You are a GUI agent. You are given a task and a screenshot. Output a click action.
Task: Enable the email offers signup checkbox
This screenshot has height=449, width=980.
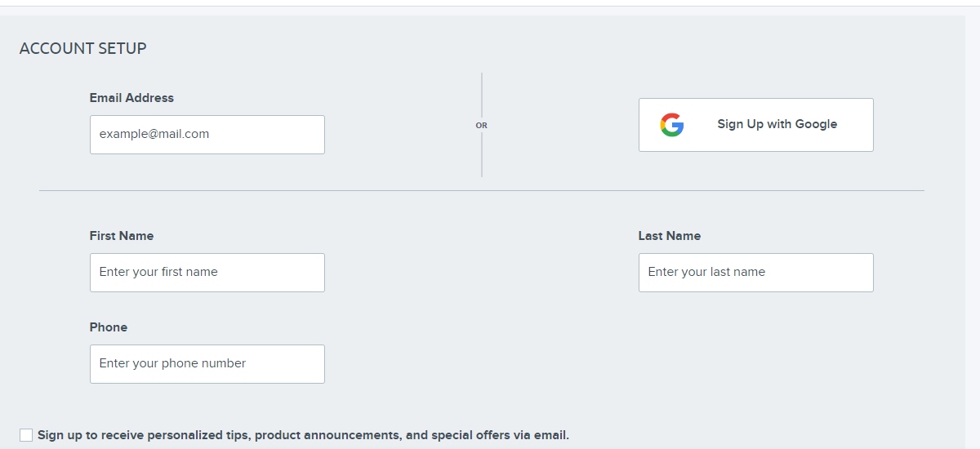(26, 435)
